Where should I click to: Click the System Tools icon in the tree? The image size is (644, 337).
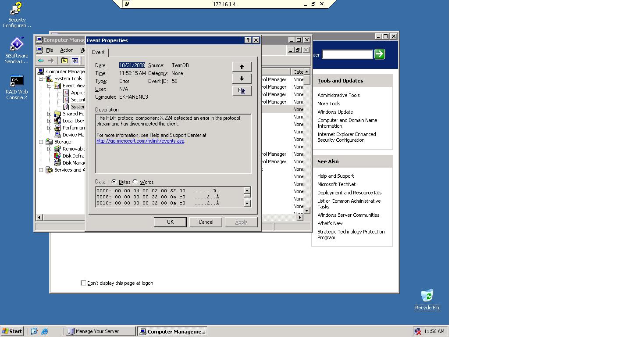[x=50, y=79]
